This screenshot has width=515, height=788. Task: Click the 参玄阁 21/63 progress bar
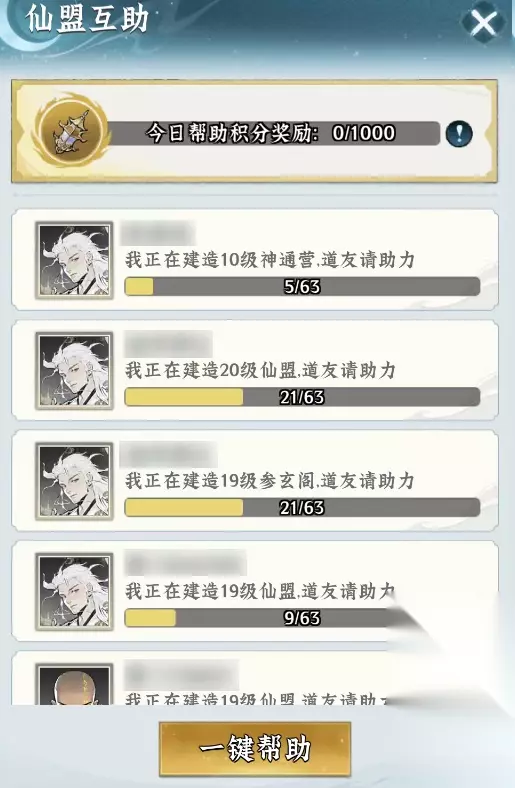302,508
